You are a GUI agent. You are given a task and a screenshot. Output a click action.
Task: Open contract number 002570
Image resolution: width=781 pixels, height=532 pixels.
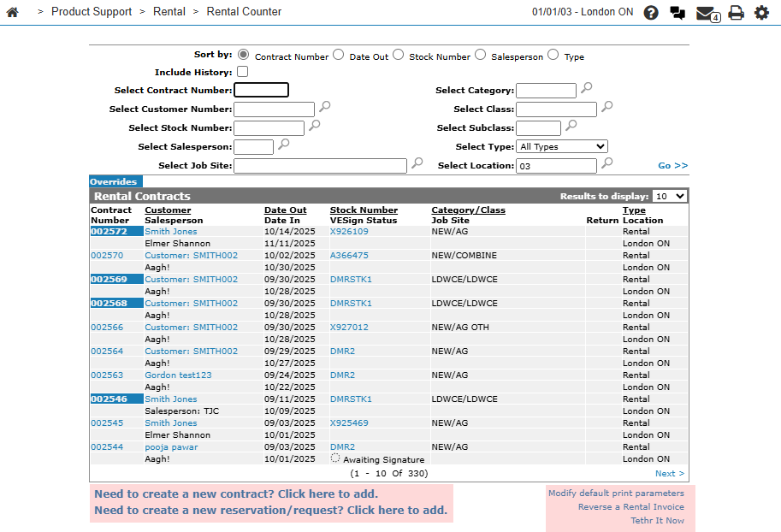[x=107, y=256]
